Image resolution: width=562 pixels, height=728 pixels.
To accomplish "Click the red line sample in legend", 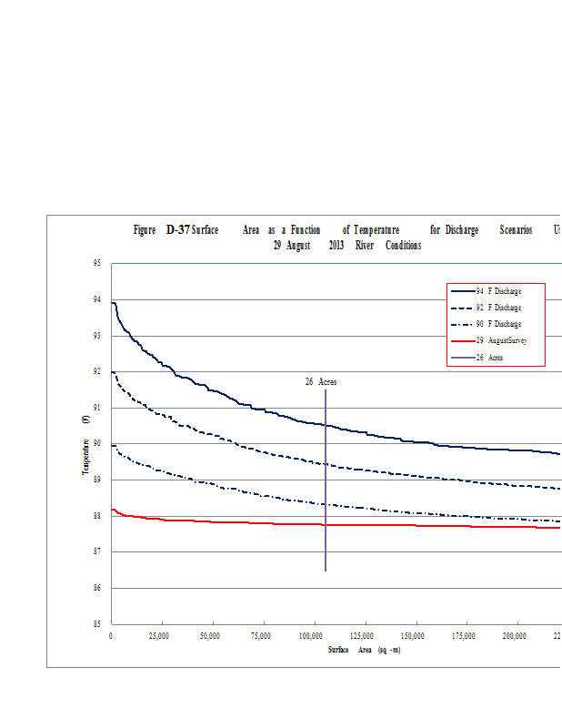I will (x=460, y=339).
